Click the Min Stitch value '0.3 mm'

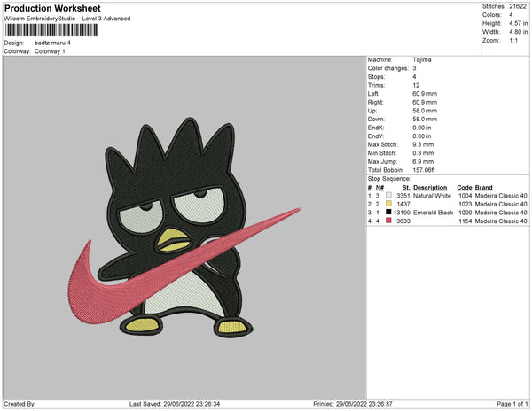click(x=423, y=153)
